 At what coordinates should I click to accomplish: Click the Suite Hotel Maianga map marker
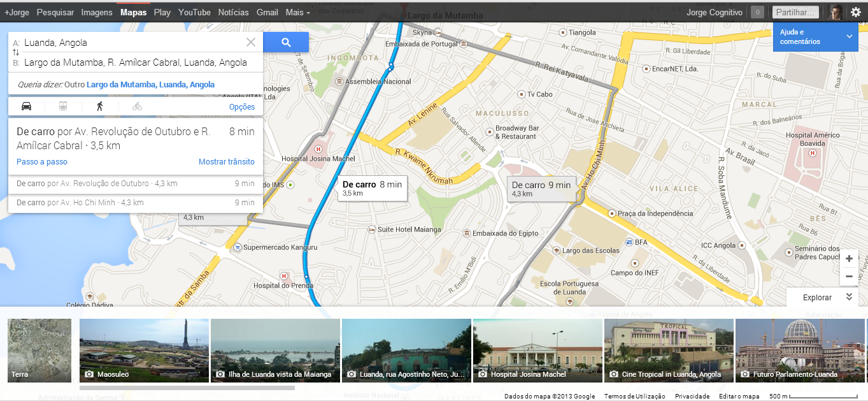click(x=372, y=229)
